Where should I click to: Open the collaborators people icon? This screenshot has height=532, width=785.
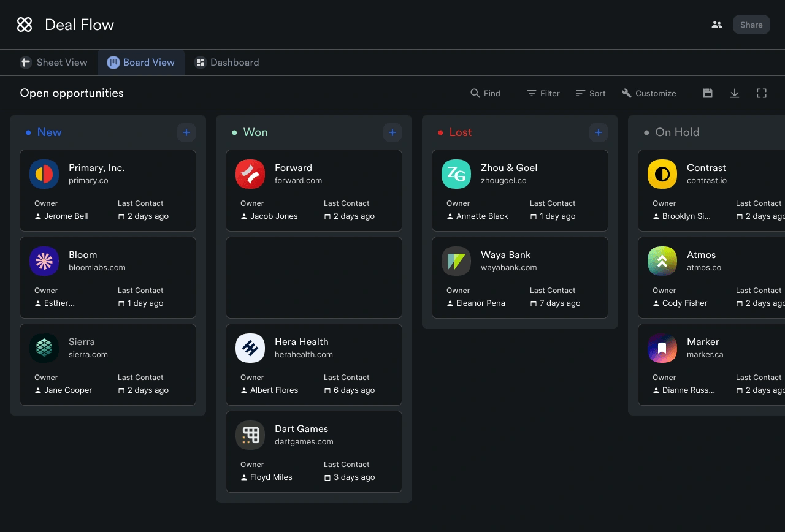click(716, 25)
